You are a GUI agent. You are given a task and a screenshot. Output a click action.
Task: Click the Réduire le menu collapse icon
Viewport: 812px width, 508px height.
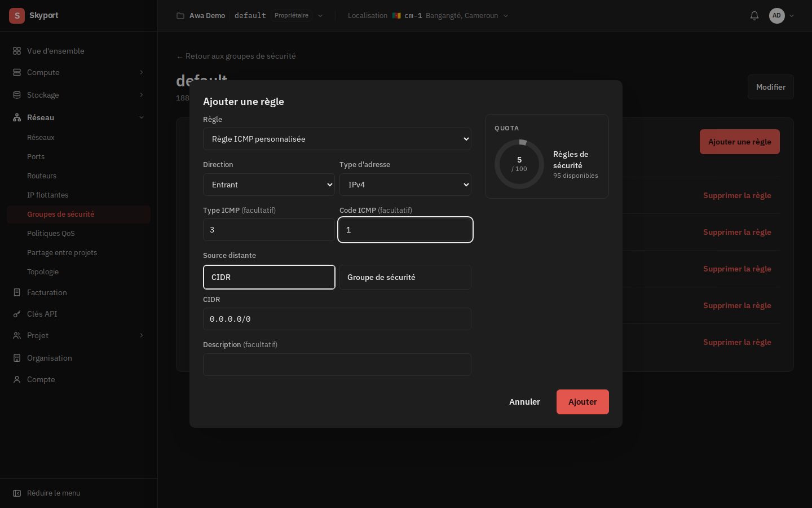coord(17,493)
